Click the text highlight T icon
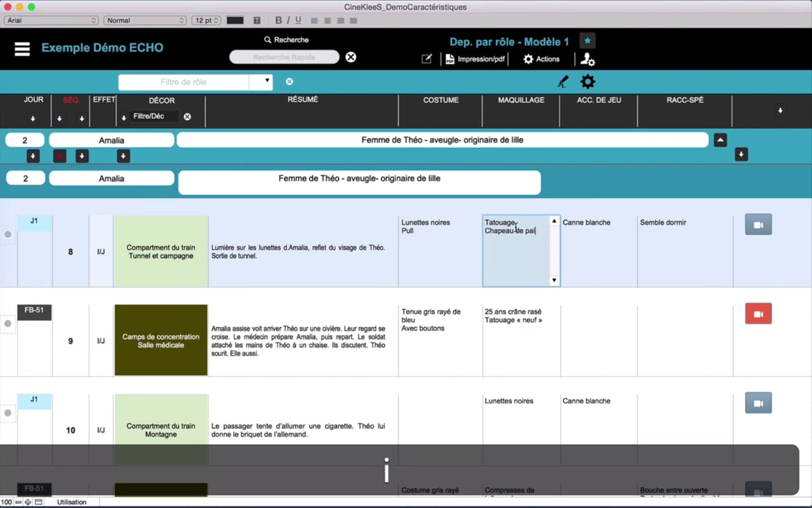The height and width of the screenshot is (508, 812). 257,20
